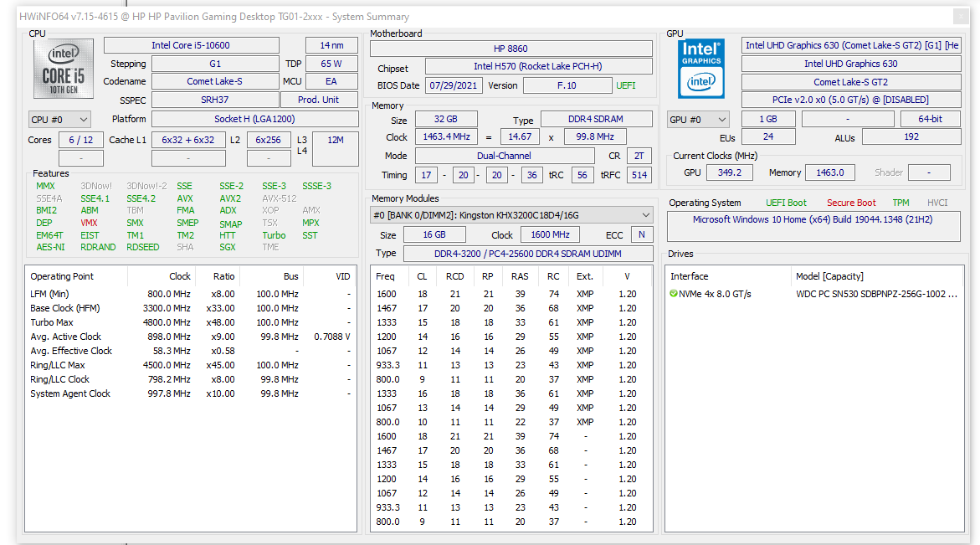Click the Intel Core i5-10600 processor name
Image resolution: width=980 pixels, height=545 pixels.
tap(192, 44)
